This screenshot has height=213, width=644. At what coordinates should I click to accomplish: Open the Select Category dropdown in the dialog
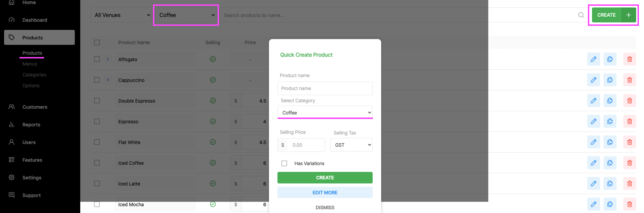click(x=325, y=112)
